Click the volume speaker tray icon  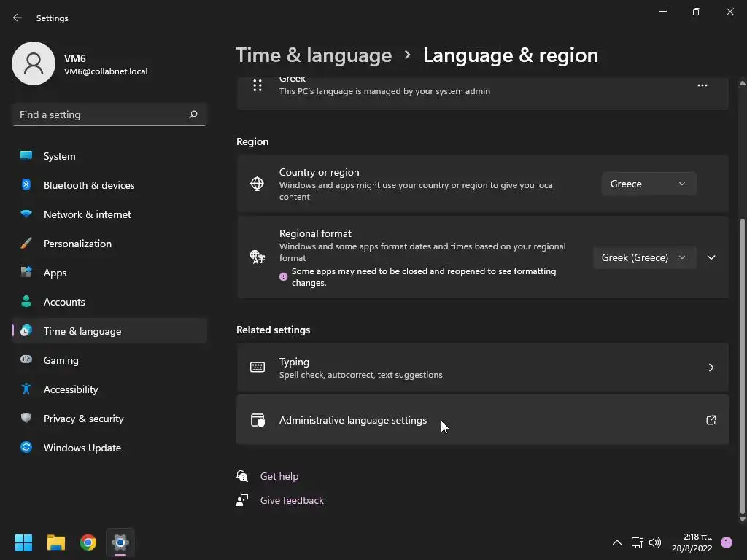[655, 542]
